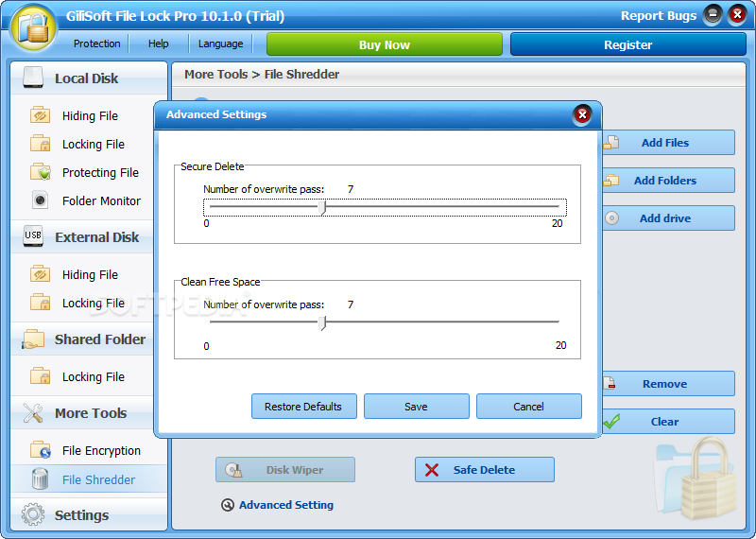Click the Settings gear icon
Viewport: 756px width, 539px height.
(33, 514)
